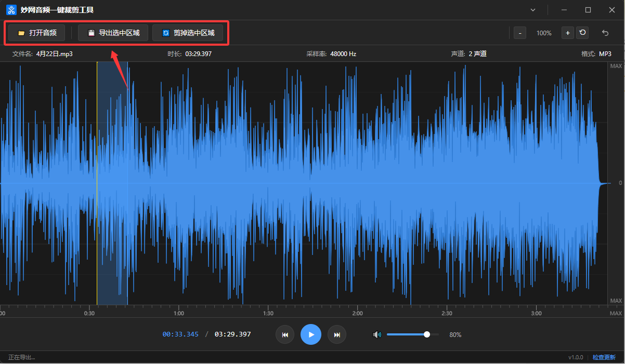625x364 pixels.
Task: Skip to end with next button
Action: click(x=337, y=335)
